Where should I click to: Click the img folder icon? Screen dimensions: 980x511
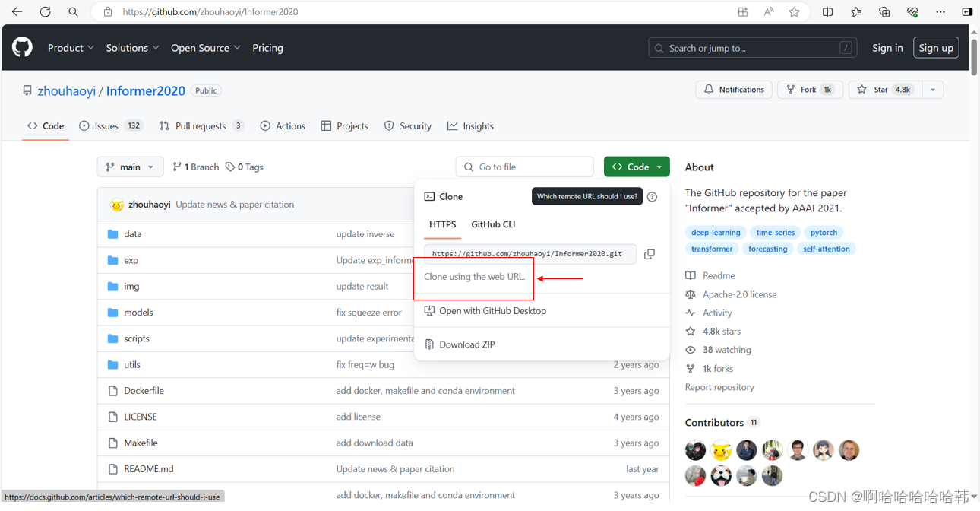(x=113, y=286)
